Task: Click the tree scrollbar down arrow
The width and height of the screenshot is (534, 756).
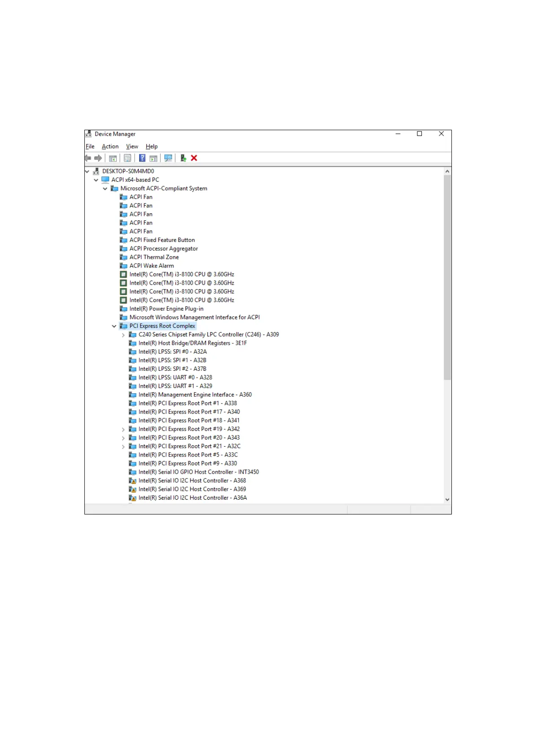Action: [447, 500]
